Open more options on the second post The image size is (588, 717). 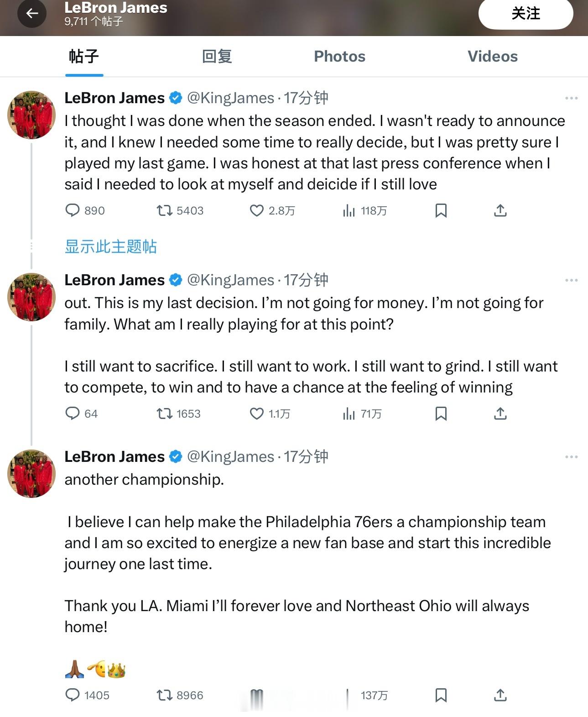(x=571, y=280)
